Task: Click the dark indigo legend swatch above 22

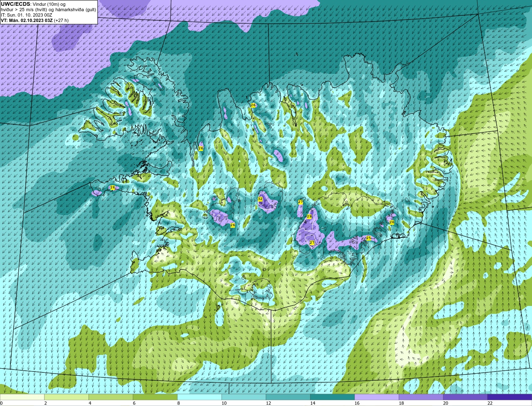Action: [510, 397]
